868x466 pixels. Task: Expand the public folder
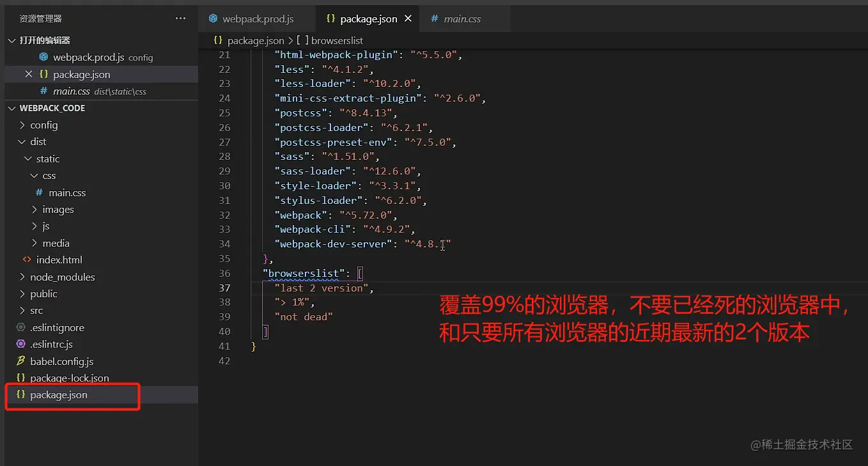pos(22,293)
